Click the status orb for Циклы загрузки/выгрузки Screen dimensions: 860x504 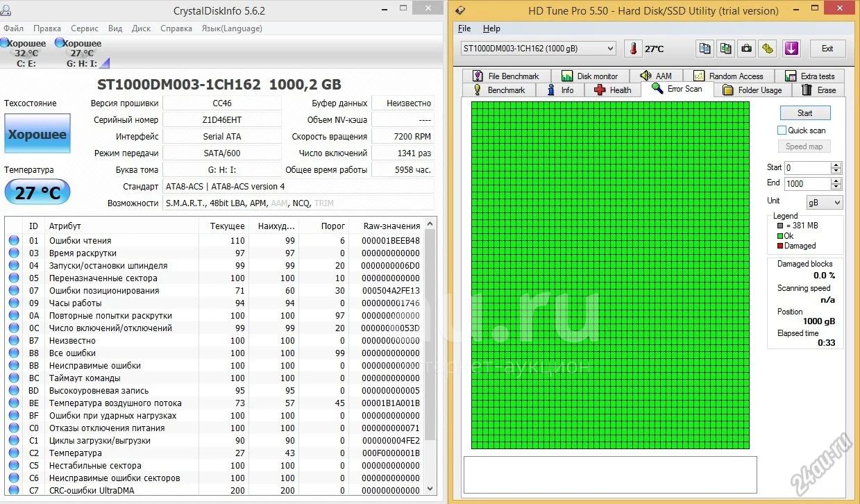[x=14, y=441]
